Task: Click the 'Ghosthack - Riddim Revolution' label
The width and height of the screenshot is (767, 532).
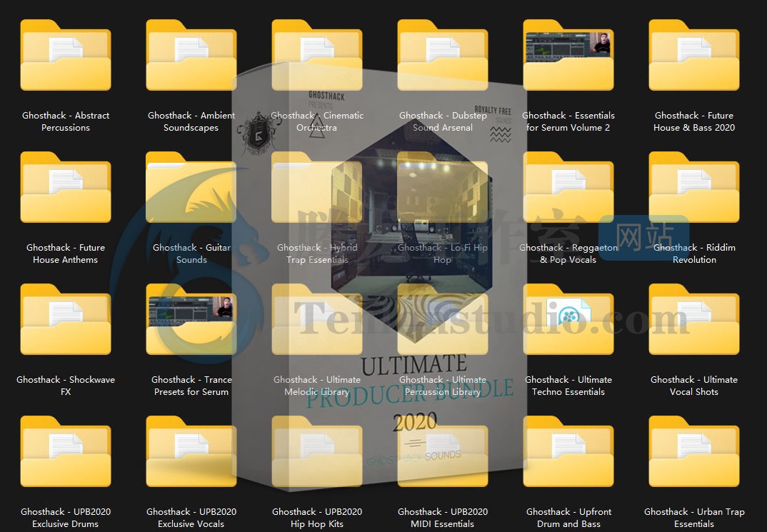Action: 694,254
